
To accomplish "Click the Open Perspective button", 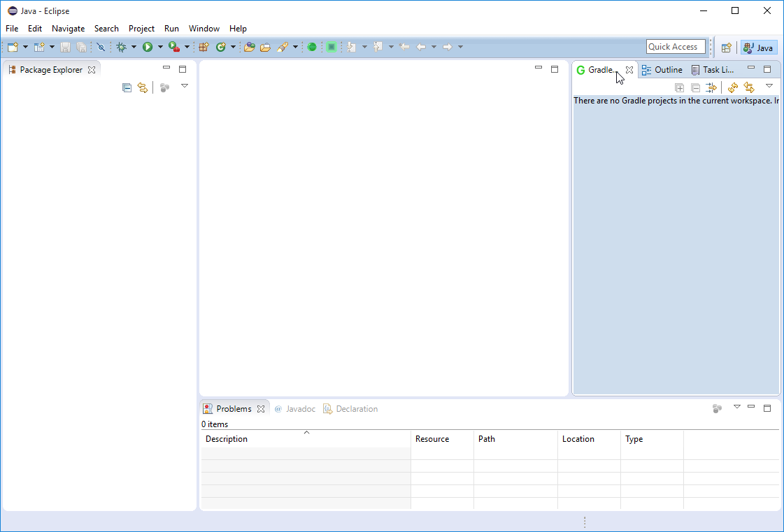I will point(726,47).
